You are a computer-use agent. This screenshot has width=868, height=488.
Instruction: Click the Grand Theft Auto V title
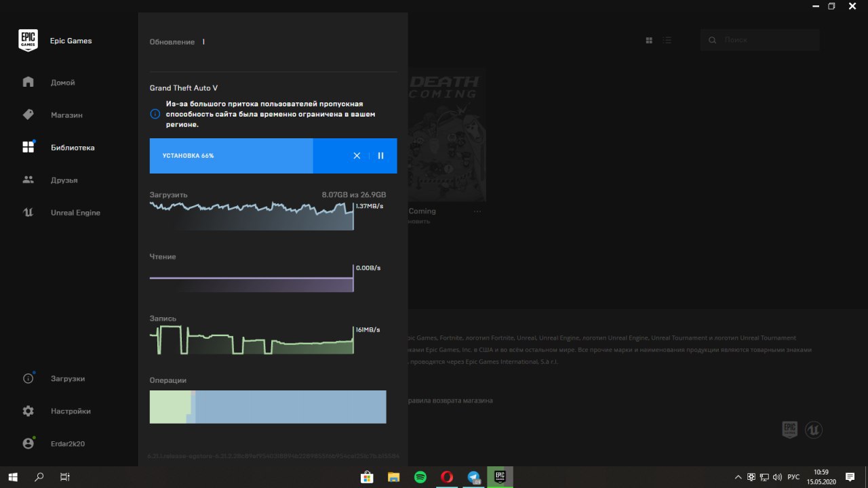(x=184, y=88)
